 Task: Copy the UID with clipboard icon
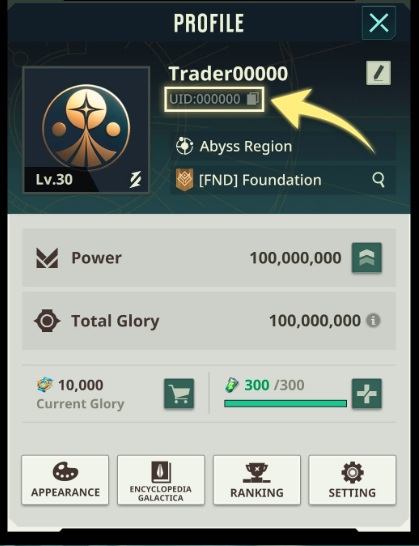[253, 99]
